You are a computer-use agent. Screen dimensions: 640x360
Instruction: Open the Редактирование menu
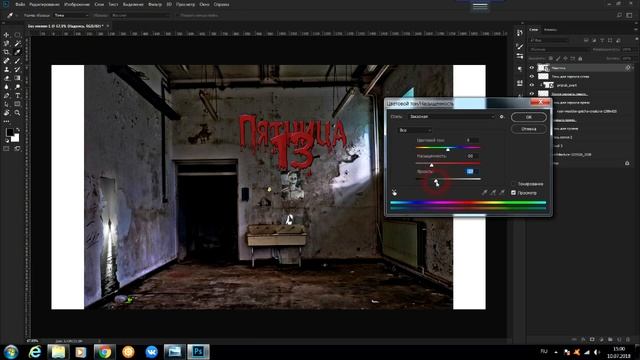click(x=44, y=4)
